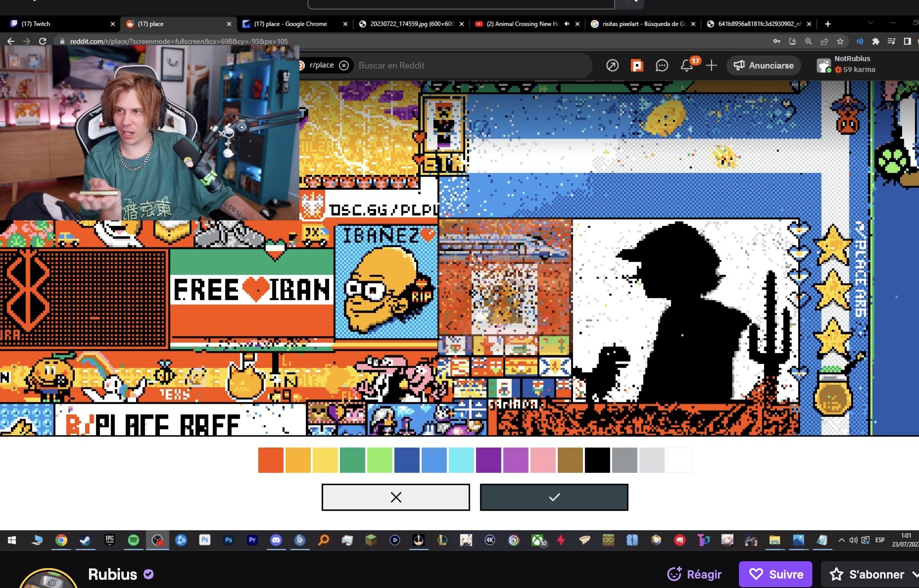Open the volume control in system tray
This screenshot has height=588, width=919.
(x=853, y=540)
